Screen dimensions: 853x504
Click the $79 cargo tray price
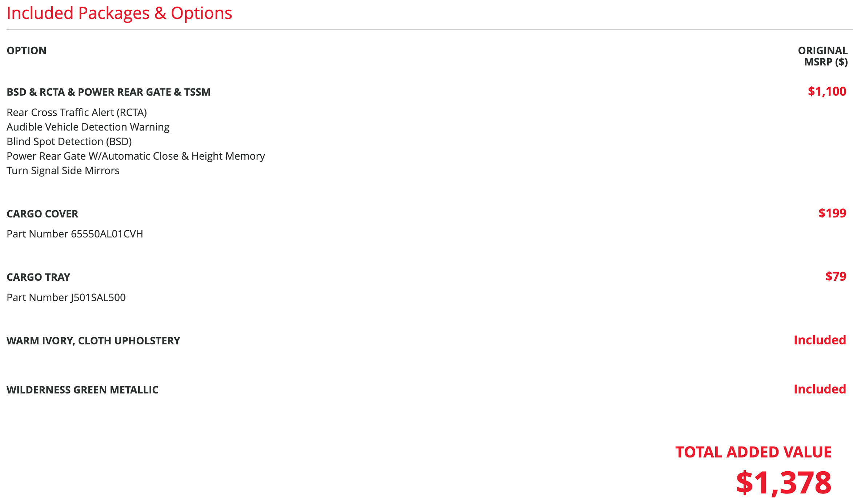(836, 276)
